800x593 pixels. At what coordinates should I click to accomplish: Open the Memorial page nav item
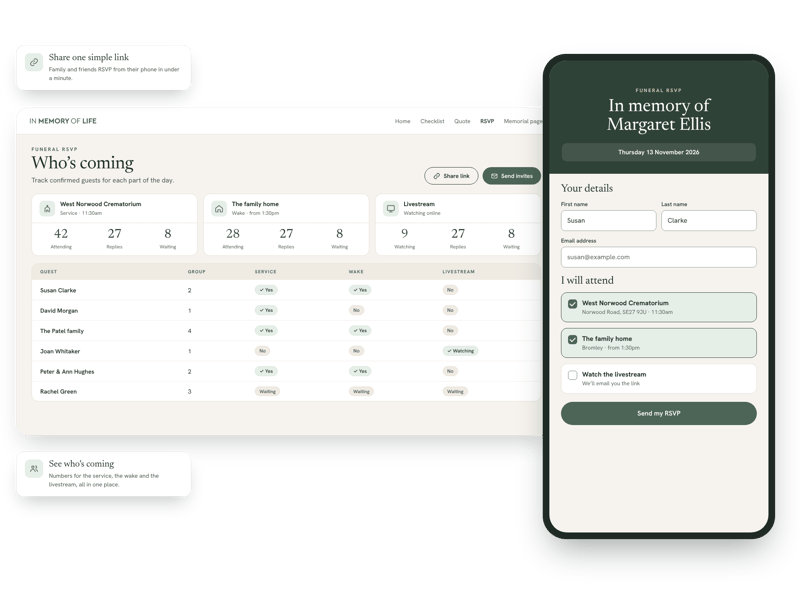(522, 121)
